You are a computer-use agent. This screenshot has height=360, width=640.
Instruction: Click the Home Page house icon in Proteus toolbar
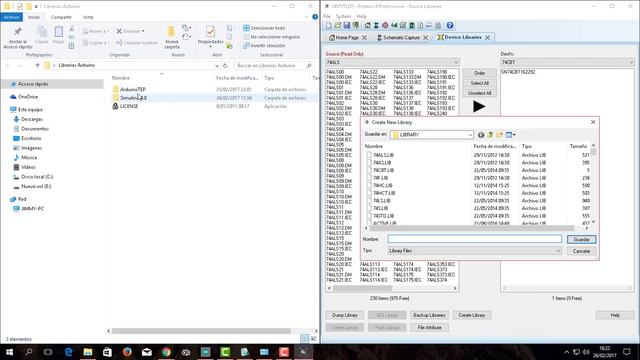tap(367, 25)
